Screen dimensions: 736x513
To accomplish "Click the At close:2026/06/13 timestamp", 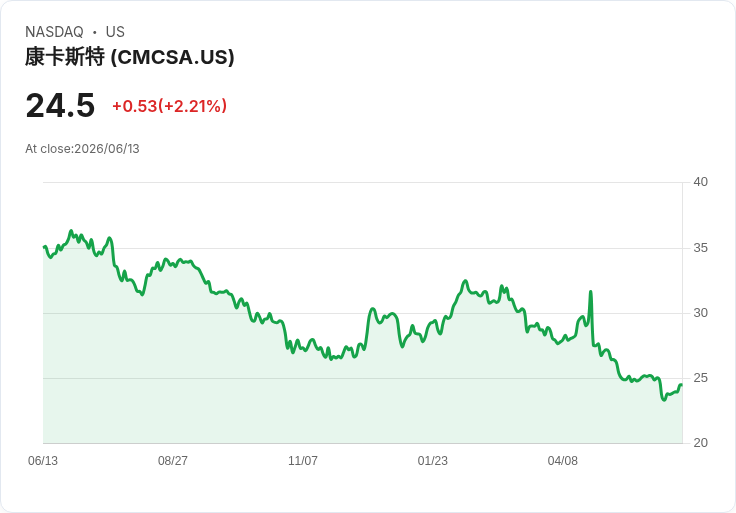I will click(82, 149).
